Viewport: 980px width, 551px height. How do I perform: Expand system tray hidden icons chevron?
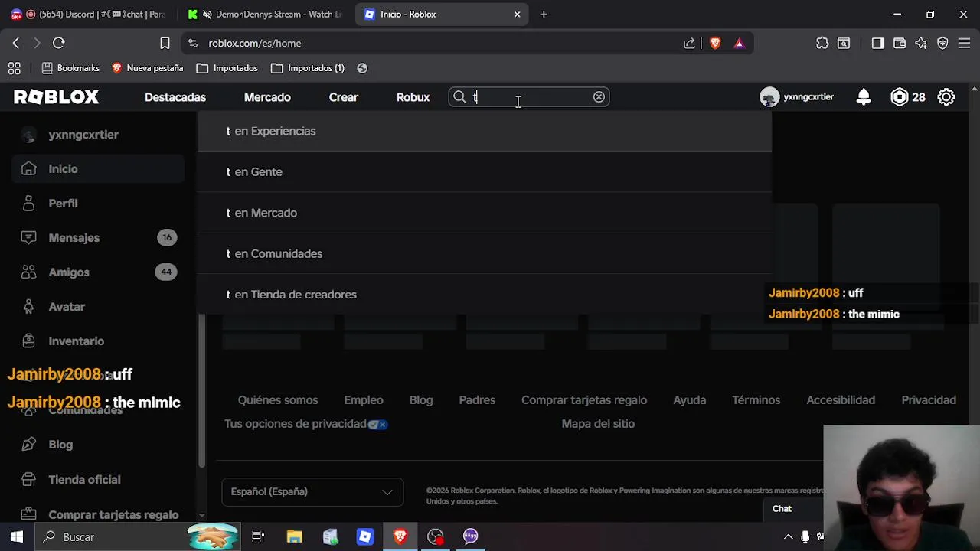[787, 536]
